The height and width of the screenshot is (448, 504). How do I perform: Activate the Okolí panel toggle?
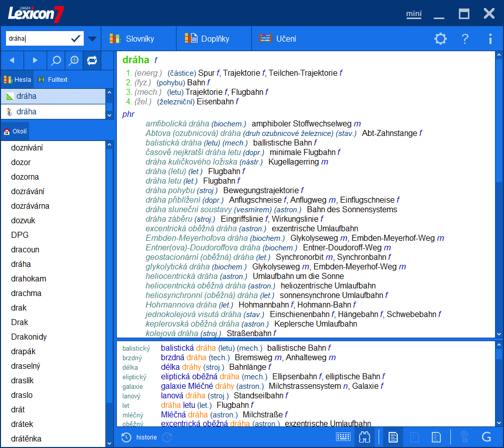click(15, 131)
